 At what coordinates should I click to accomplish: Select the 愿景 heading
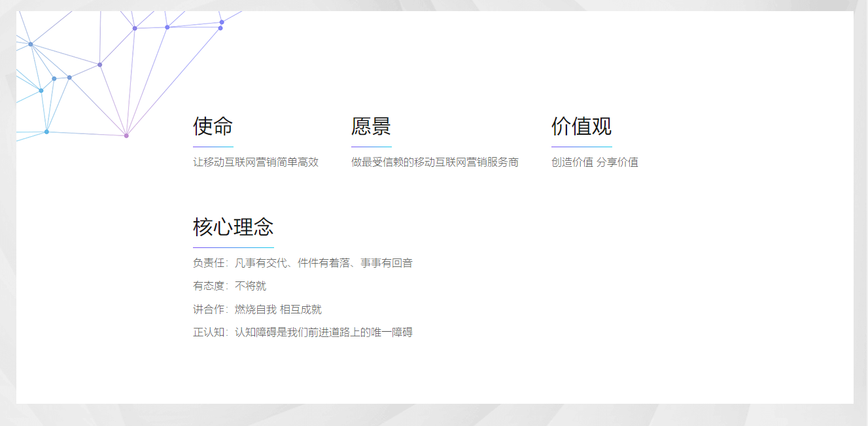coord(371,126)
